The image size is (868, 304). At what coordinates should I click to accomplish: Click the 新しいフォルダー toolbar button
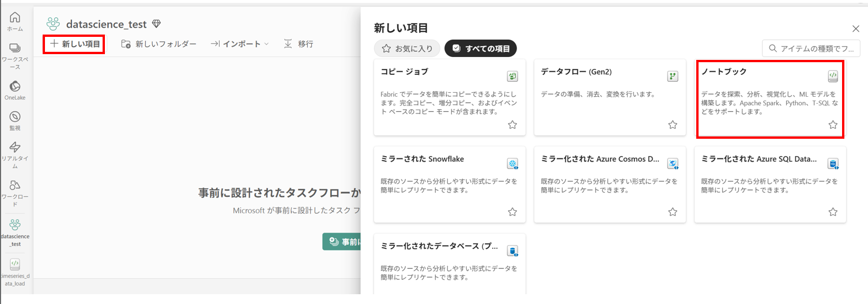point(159,44)
